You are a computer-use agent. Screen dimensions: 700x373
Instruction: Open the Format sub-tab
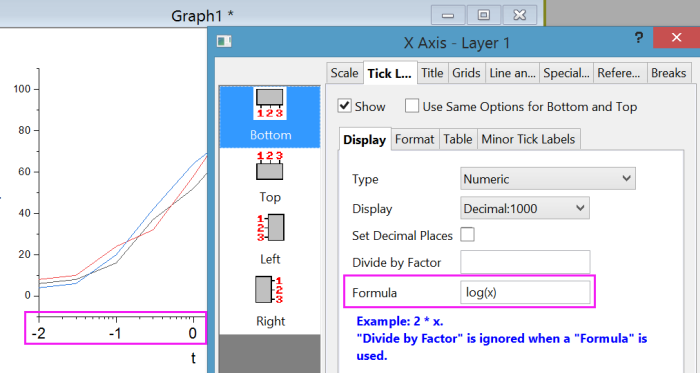coord(415,139)
